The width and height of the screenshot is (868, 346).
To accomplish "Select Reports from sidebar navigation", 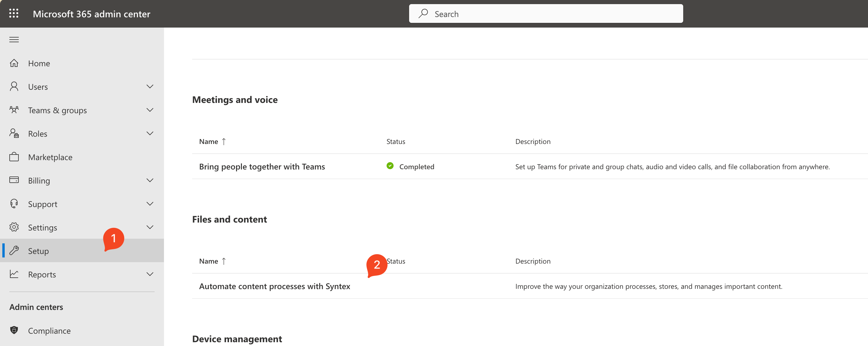I will pos(42,274).
